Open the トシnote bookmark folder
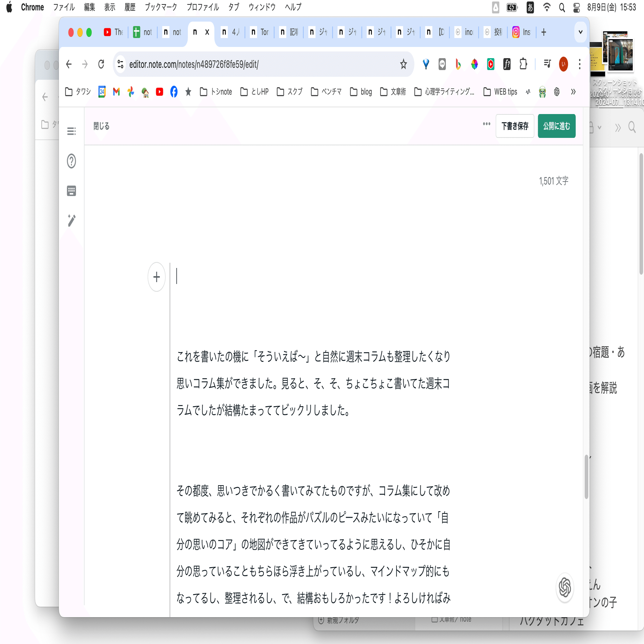This screenshot has height=644, width=644. point(216,92)
